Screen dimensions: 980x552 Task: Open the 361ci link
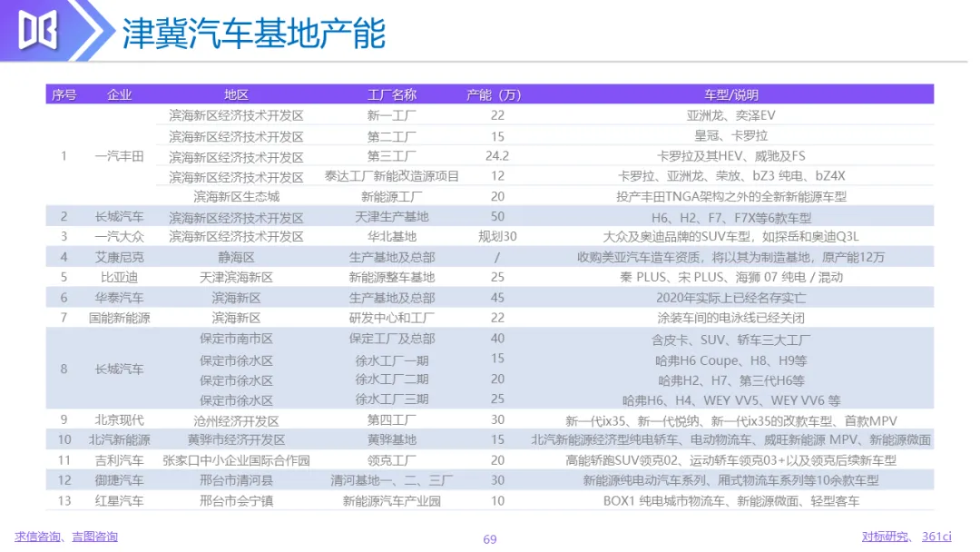click(936, 537)
